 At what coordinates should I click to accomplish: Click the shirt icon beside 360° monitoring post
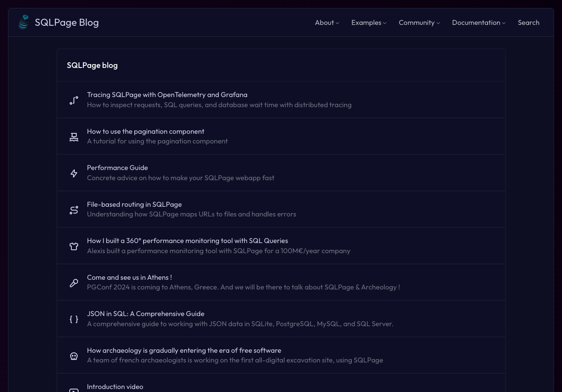tap(74, 246)
